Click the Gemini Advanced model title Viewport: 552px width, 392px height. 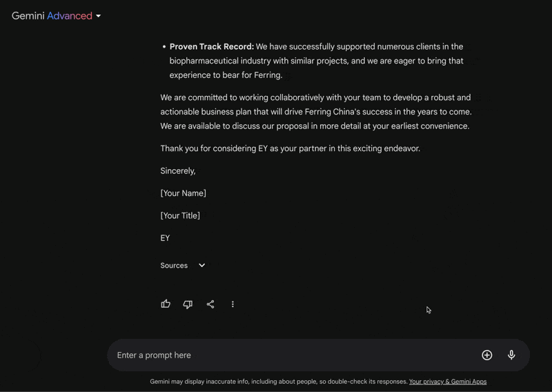pyautogui.click(x=52, y=16)
